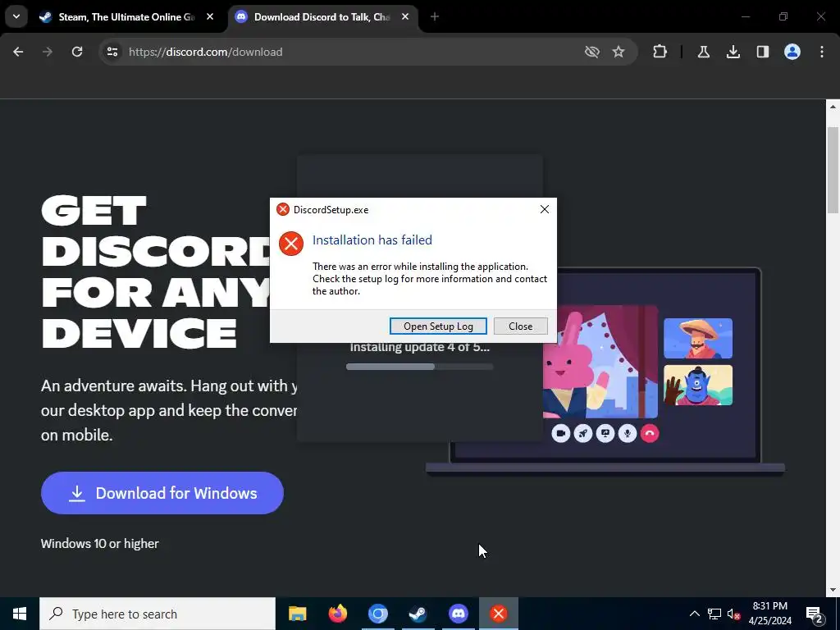Screen dimensions: 840x630
Task: Open the Setup Log from the error dialog
Action: [x=438, y=326]
